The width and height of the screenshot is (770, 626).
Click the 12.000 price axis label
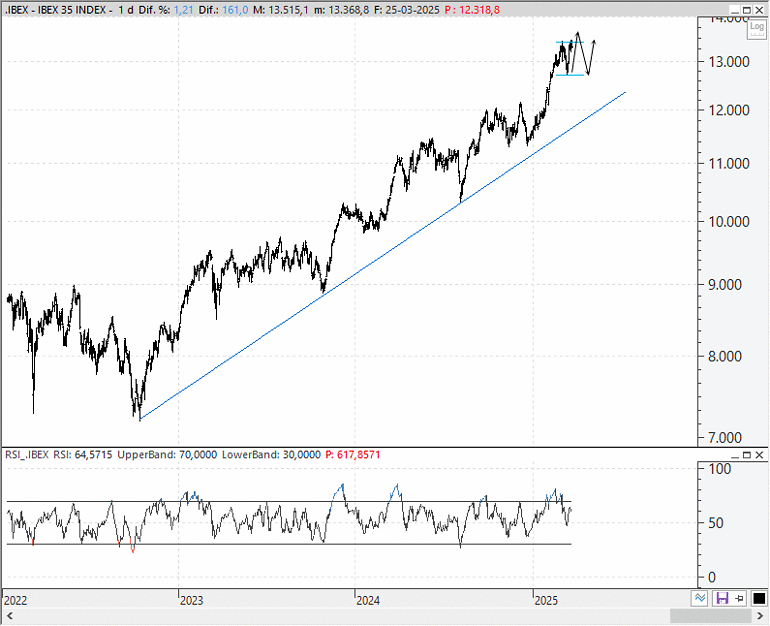[x=729, y=110]
